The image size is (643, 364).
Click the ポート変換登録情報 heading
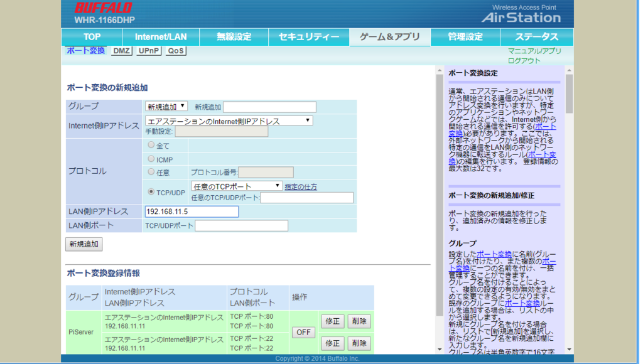(104, 274)
